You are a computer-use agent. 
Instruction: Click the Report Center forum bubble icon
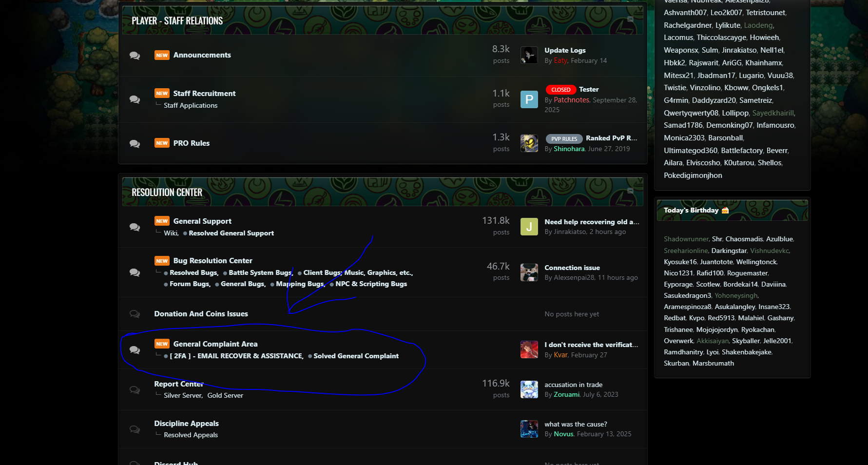135,389
